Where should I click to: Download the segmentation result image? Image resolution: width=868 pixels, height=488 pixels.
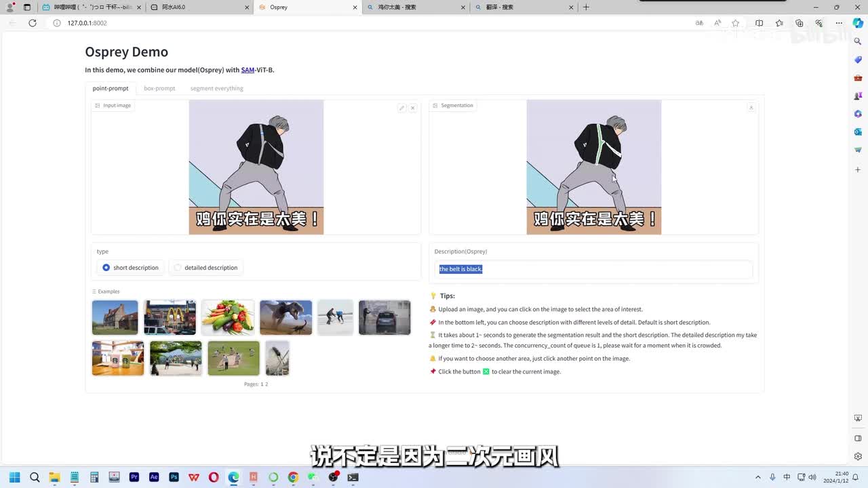point(751,107)
